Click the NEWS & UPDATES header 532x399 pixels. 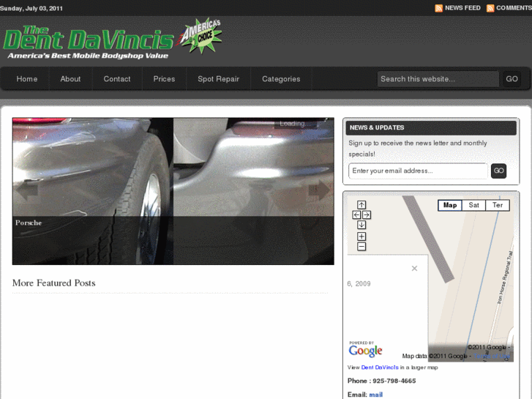[431, 127]
